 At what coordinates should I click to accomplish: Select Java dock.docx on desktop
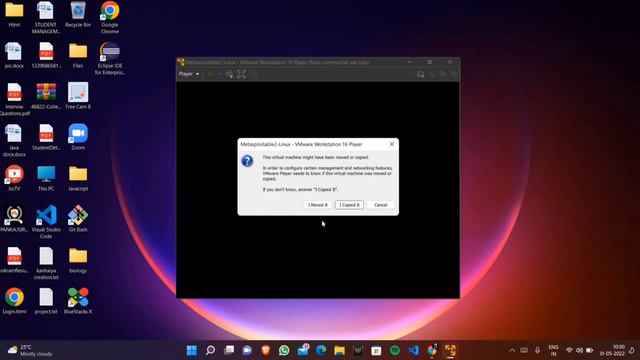tap(14, 140)
